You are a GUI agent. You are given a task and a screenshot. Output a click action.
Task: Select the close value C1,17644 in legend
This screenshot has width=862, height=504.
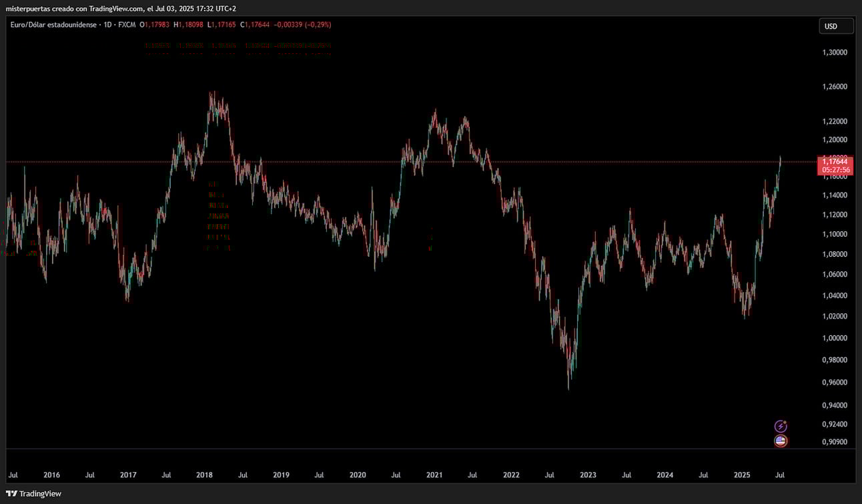[x=255, y=25]
